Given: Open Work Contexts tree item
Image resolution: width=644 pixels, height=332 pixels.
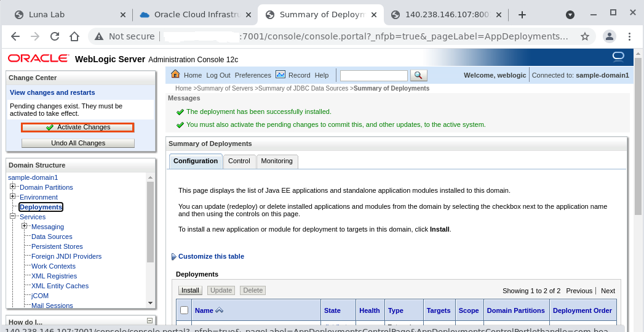Looking at the screenshot, I should pos(54,266).
